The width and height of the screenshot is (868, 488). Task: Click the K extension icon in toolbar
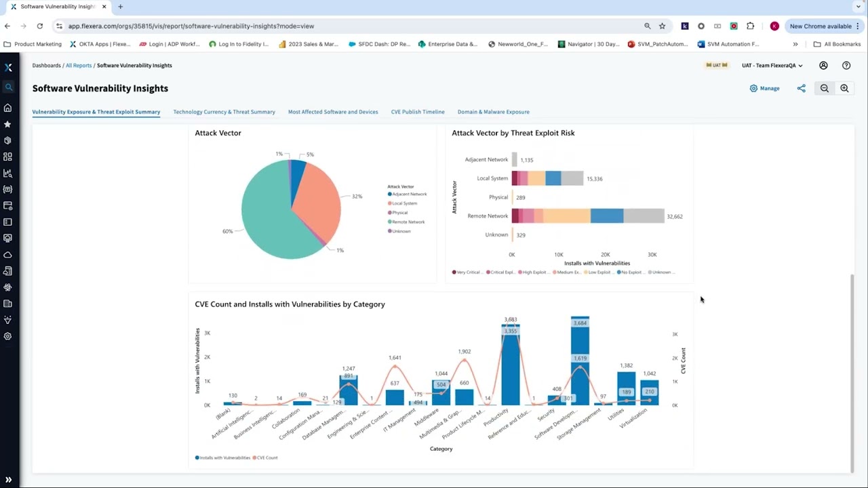point(685,26)
